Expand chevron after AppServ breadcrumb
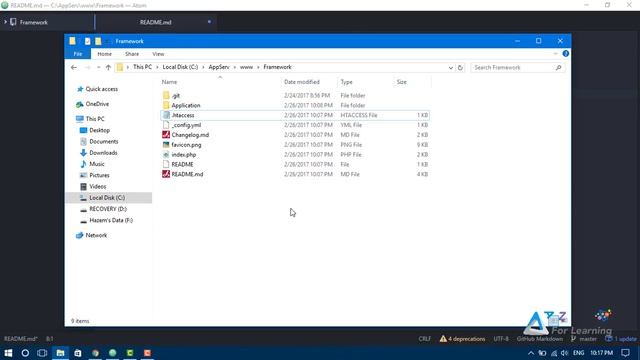Image resolution: width=640 pixels, height=360 pixels. point(235,67)
